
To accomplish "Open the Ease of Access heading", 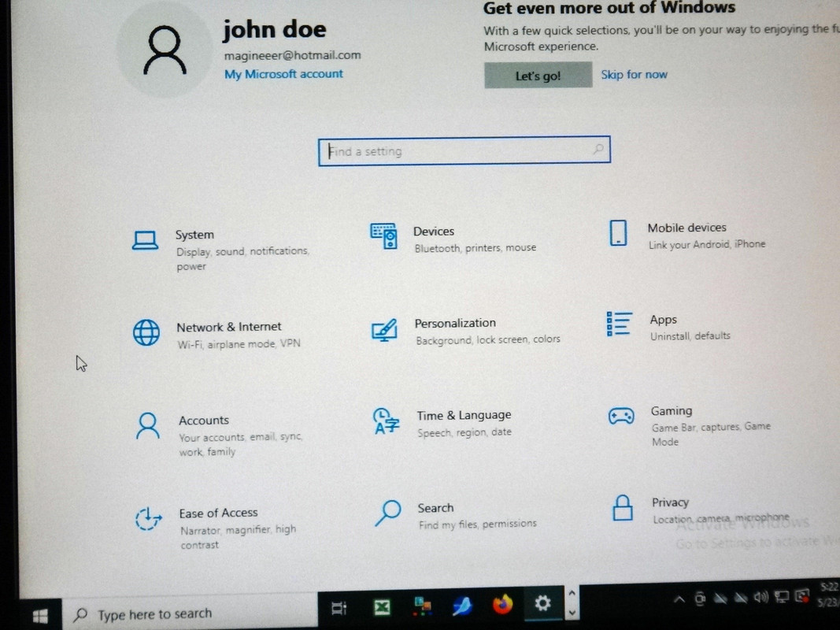I will [218, 513].
